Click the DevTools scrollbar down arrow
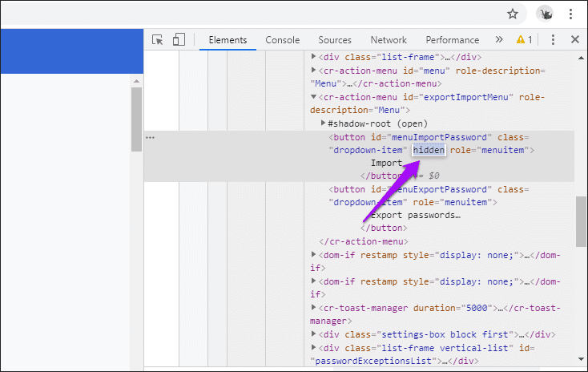 (581, 359)
